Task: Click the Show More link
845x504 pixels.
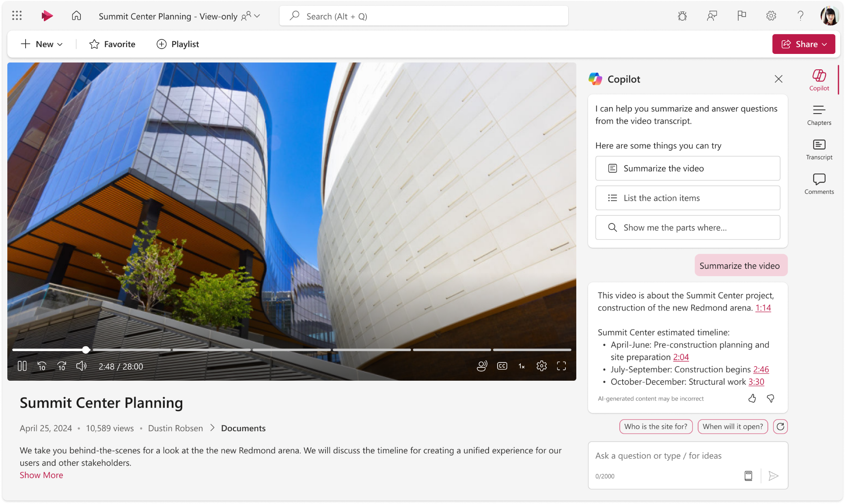Action: [x=41, y=475]
